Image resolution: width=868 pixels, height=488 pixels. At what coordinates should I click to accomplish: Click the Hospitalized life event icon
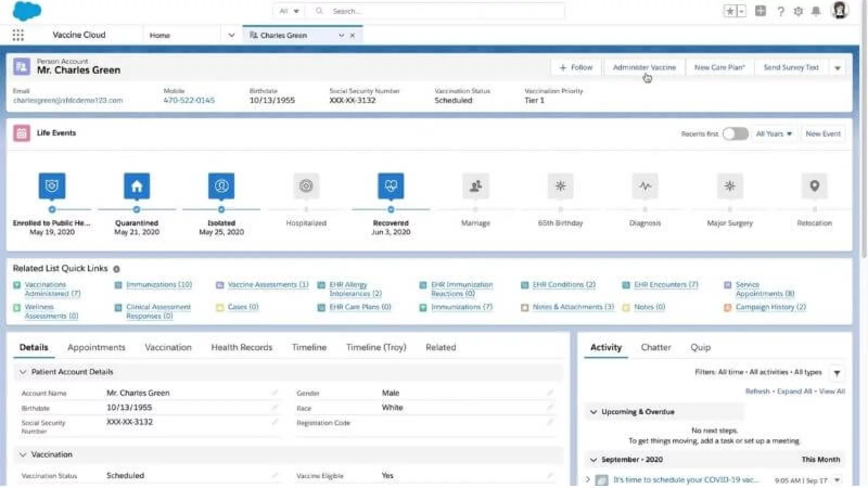pyautogui.click(x=306, y=186)
